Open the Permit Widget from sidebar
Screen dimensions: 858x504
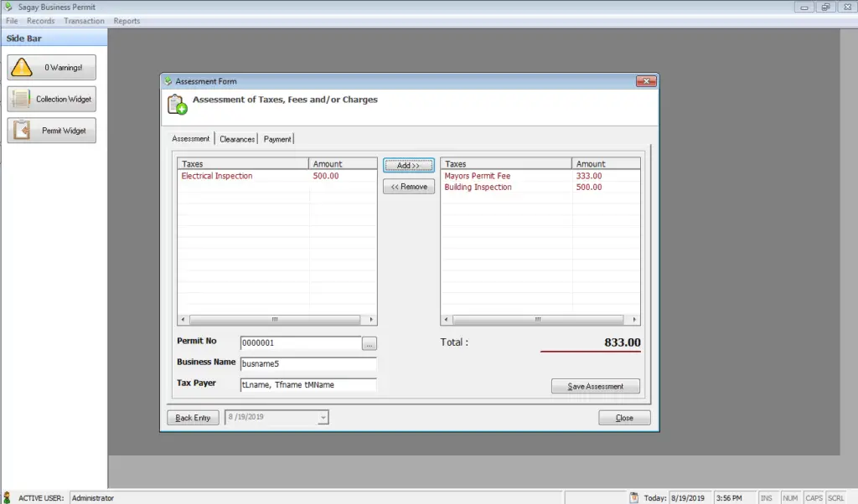51,130
